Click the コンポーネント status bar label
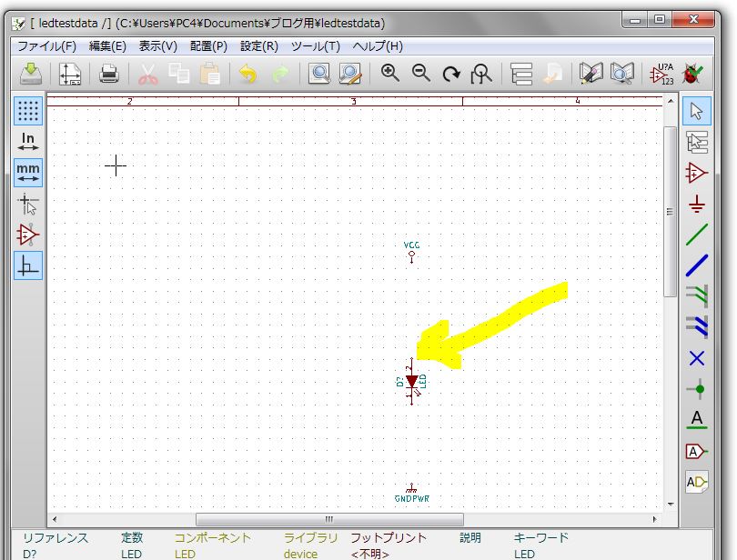The width and height of the screenshot is (737, 560). tap(213, 537)
